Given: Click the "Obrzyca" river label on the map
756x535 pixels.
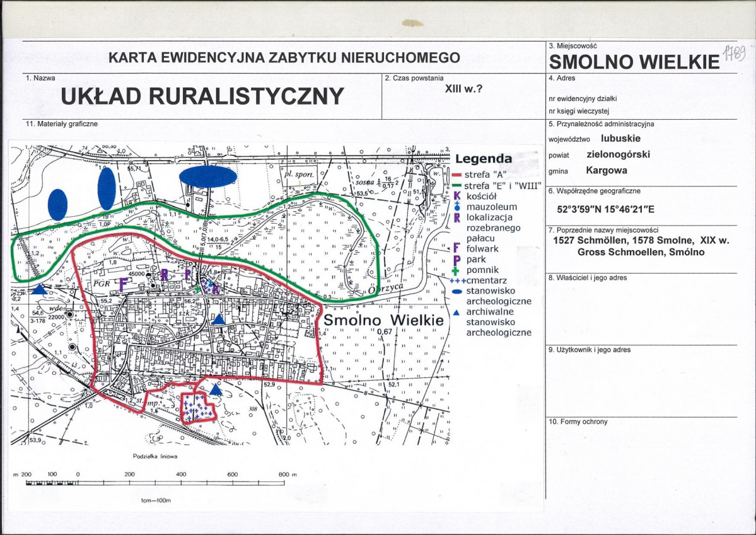Looking at the screenshot, I should pos(385,288).
